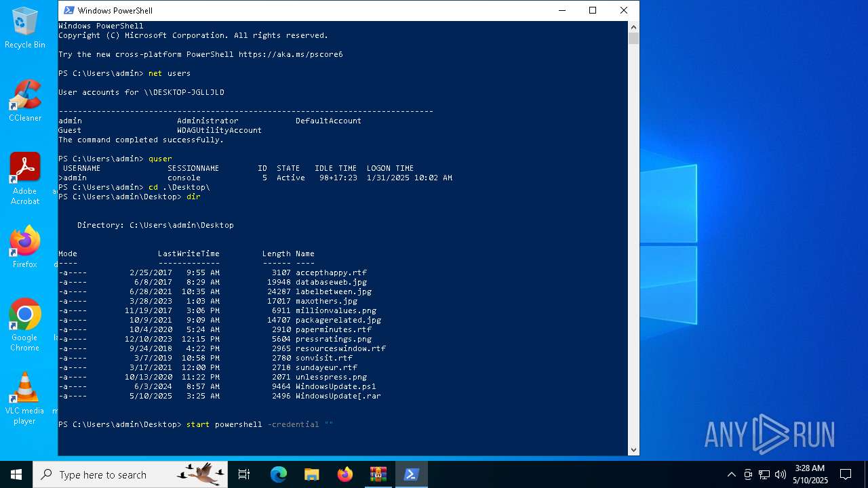Click the file name millionvalues.png
868x488 pixels.
(x=336, y=310)
